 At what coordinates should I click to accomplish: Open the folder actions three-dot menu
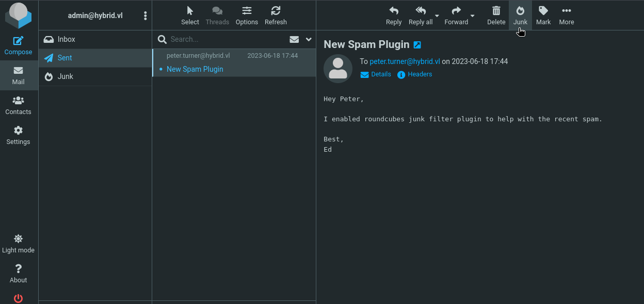coord(145,15)
